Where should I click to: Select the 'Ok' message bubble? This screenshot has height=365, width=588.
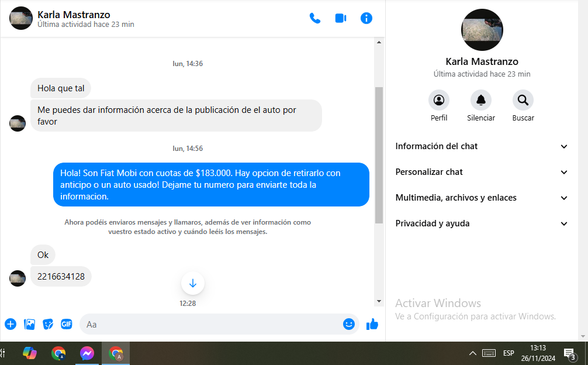[x=43, y=254]
